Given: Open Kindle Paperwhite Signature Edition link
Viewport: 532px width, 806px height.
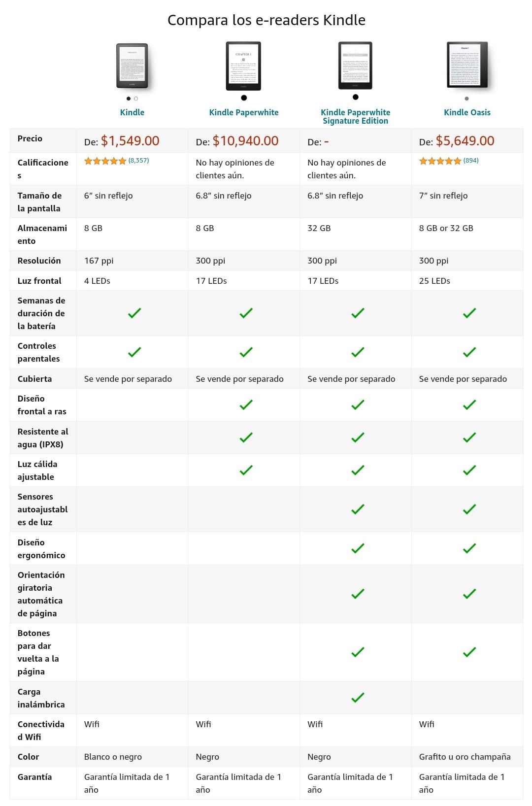Looking at the screenshot, I should [355, 116].
